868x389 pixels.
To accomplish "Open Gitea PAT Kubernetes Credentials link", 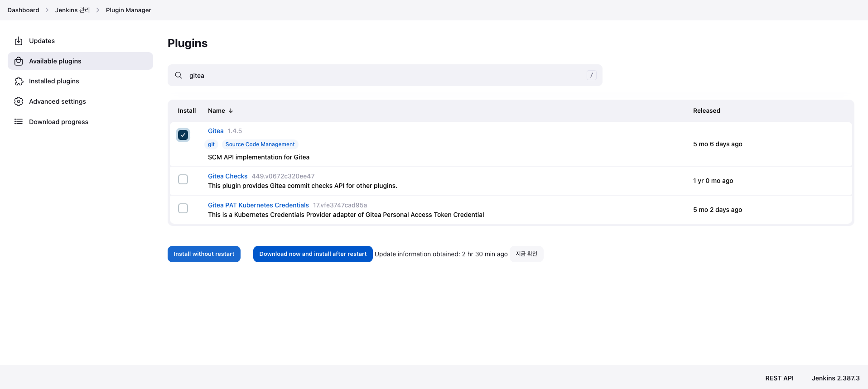I will tap(258, 205).
